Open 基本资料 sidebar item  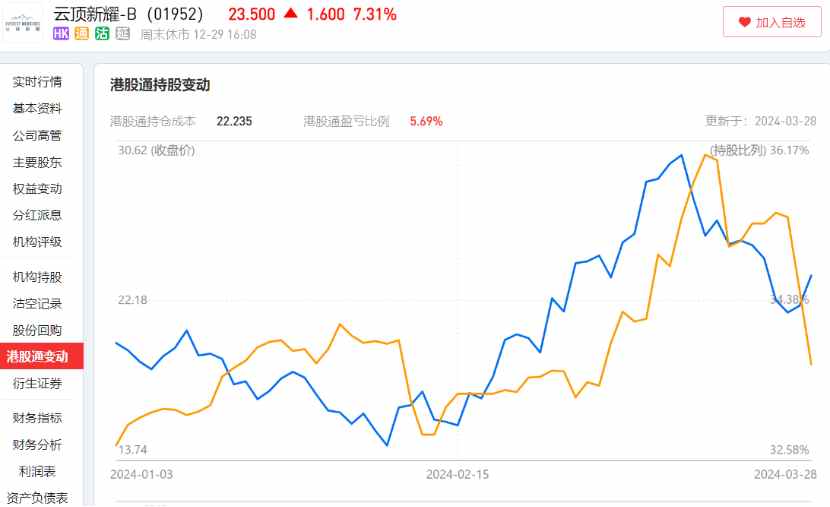tap(37, 108)
